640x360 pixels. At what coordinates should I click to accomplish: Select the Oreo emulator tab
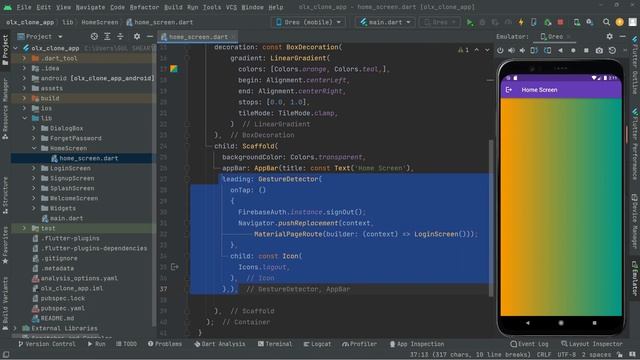point(554,36)
